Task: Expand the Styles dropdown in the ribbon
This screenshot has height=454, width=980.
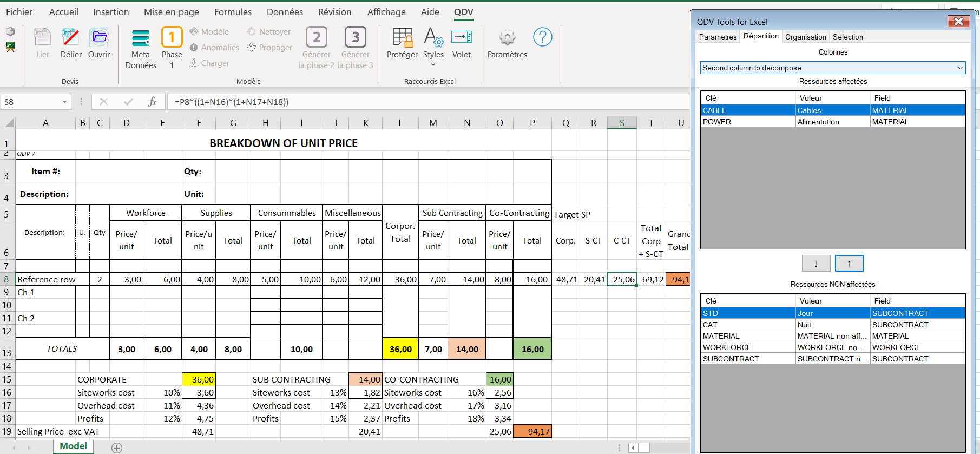Action: click(x=433, y=65)
